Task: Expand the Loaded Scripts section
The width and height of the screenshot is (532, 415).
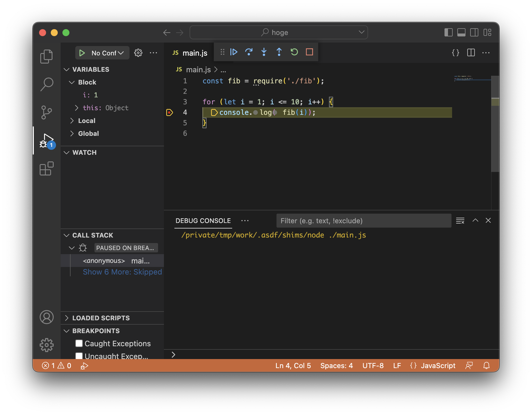Action: tap(101, 318)
